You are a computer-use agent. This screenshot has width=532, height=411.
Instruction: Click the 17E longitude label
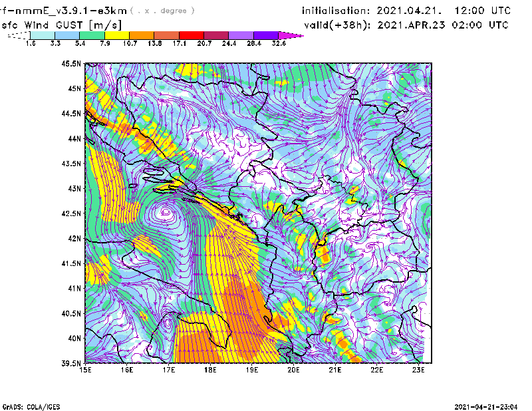169,370
